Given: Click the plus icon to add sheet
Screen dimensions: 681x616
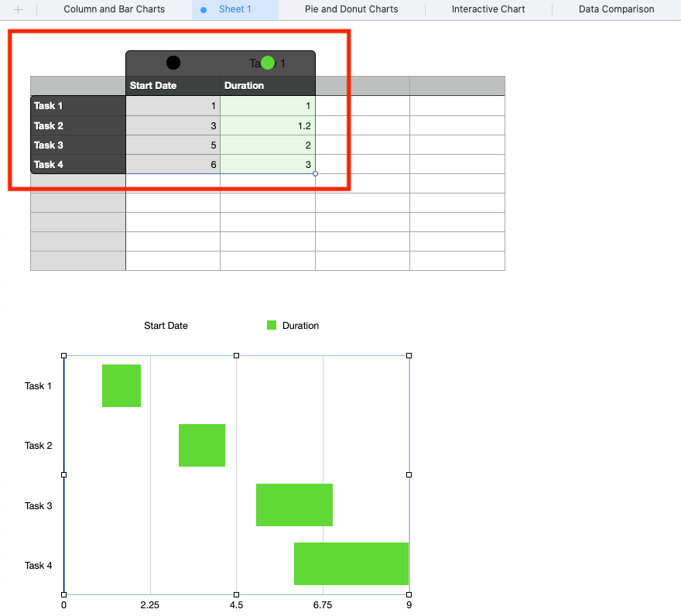Looking at the screenshot, I should [x=19, y=10].
